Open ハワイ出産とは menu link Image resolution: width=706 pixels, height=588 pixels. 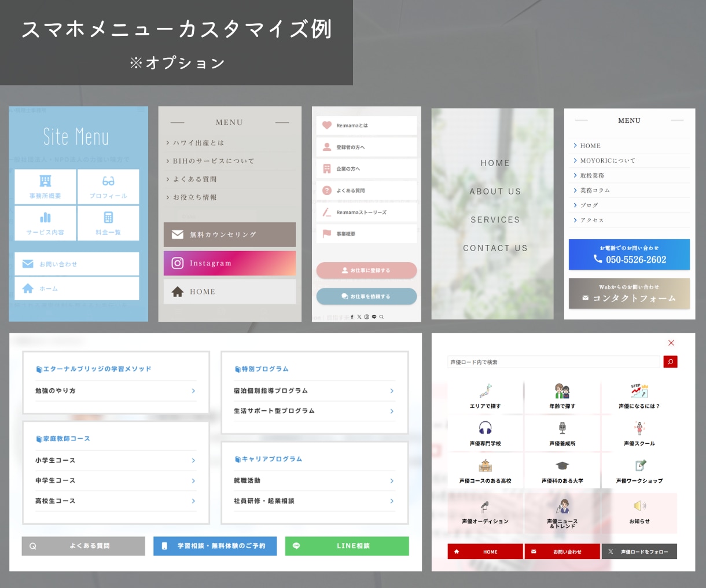point(198,143)
